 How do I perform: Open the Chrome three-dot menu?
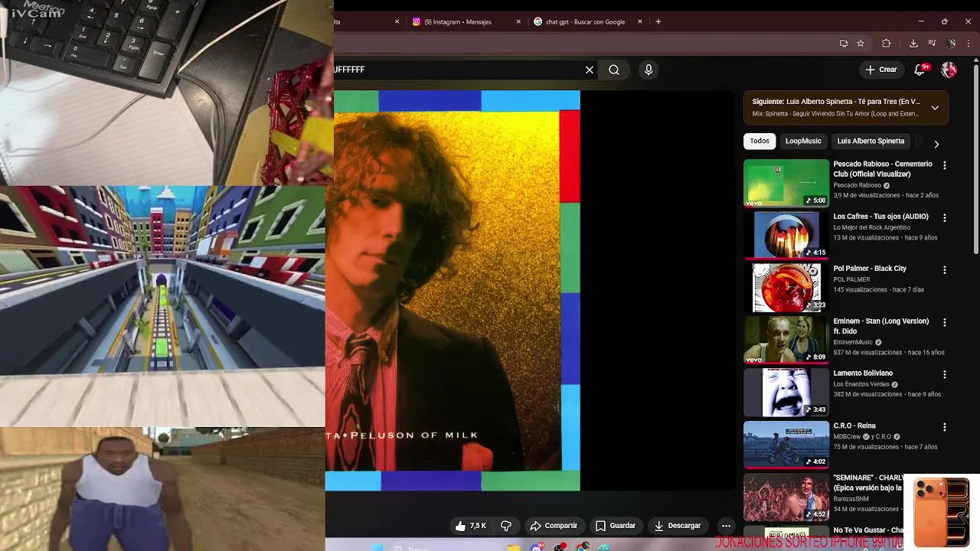970,44
